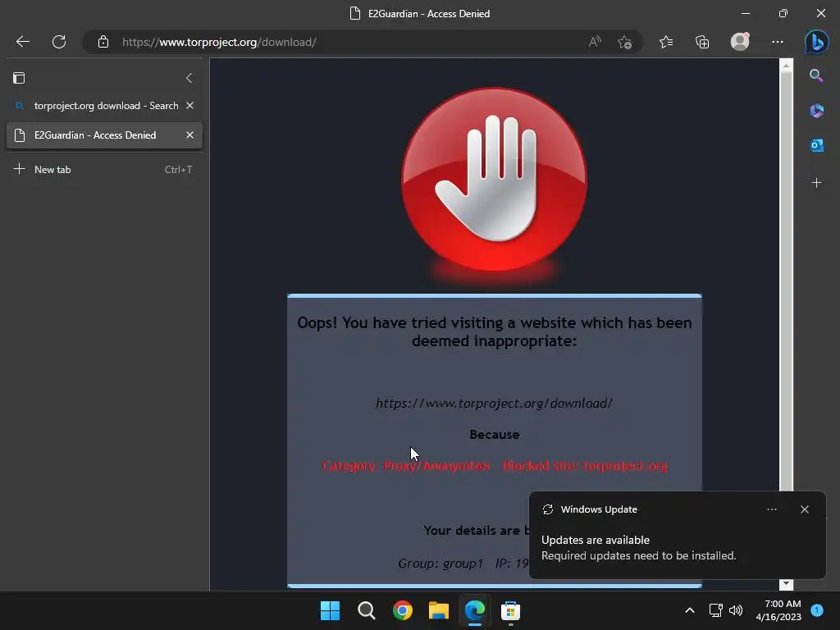Open the Collections panel
840x630 pixels.
pyautogui.click(x=702, y=42)
